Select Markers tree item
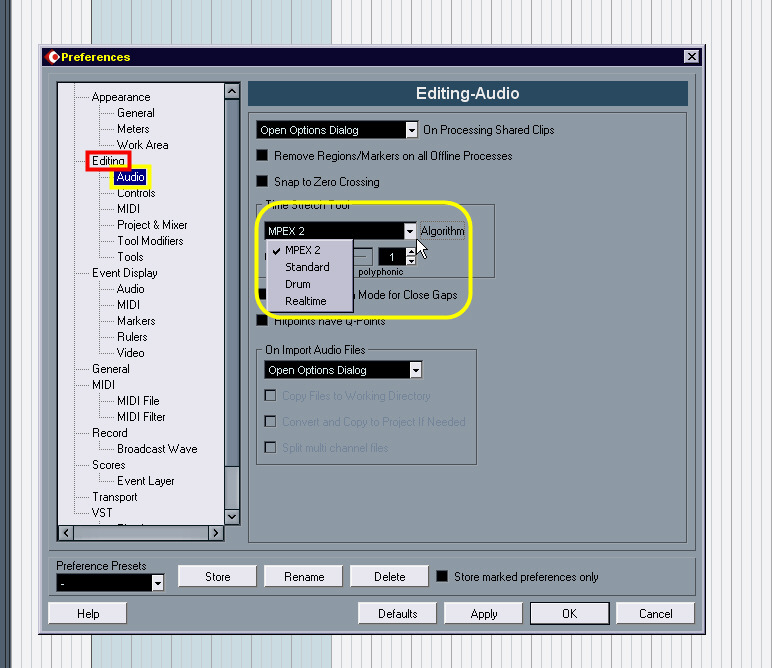The image size is (772, 668). [136, 321]
